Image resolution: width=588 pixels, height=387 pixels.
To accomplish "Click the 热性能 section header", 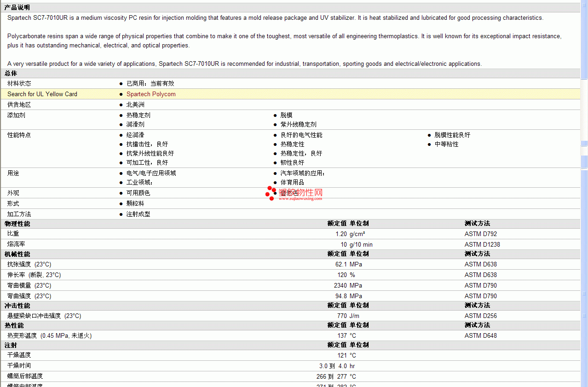I will (x=14, y=325).
